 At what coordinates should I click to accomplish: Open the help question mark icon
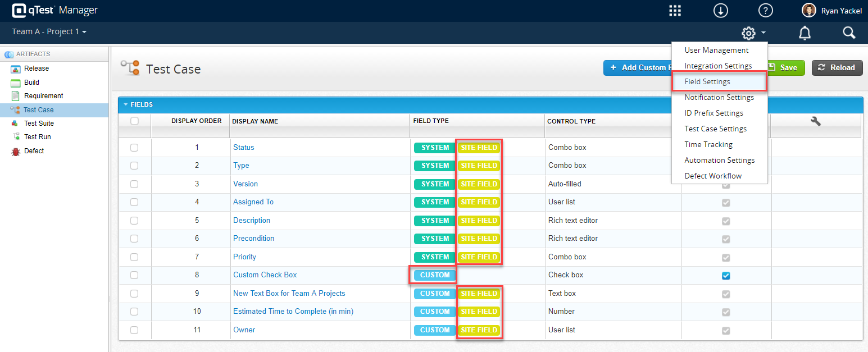tap(765, 11)
